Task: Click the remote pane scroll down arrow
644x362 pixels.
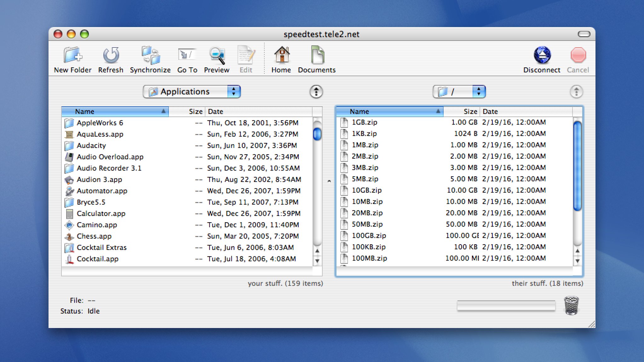Action: point(578,261)
